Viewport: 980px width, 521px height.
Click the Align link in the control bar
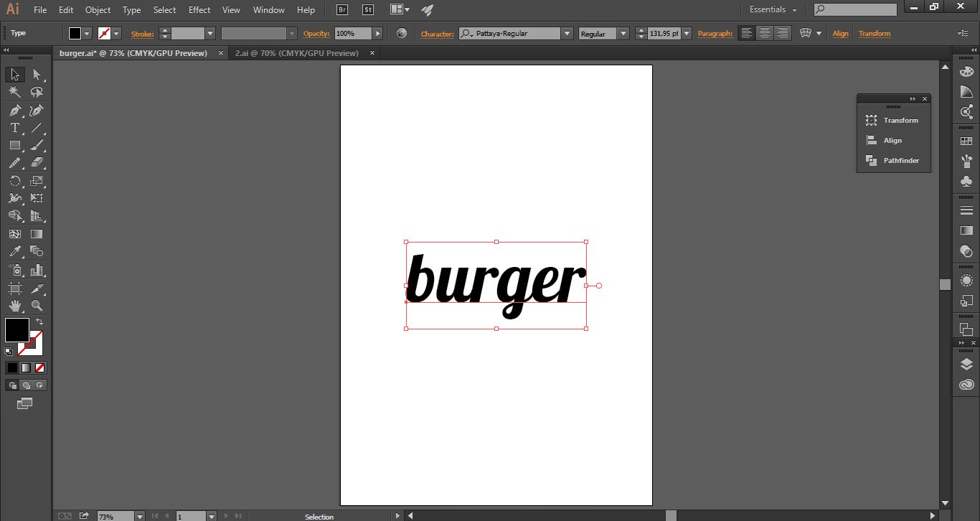(840, 33)
